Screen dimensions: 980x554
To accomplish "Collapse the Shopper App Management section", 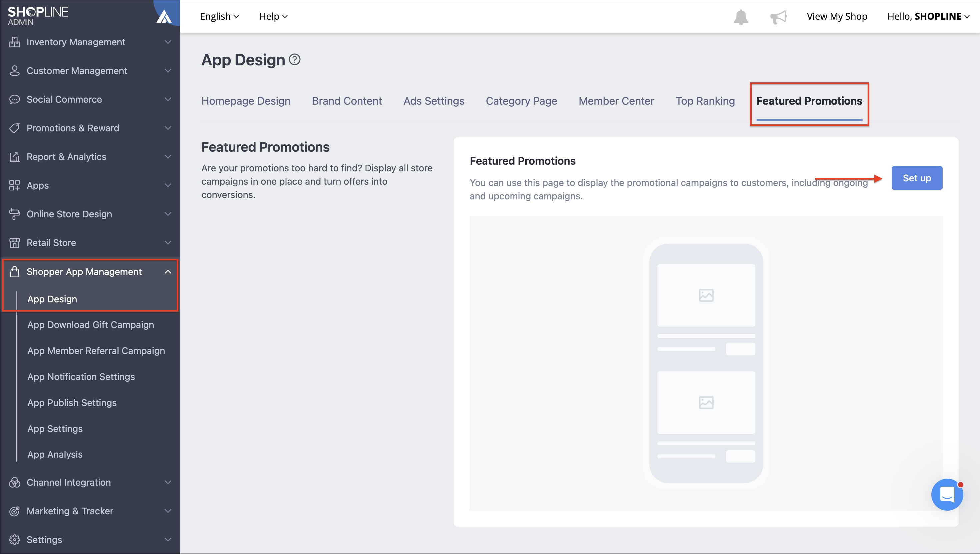I will [168, 272].
